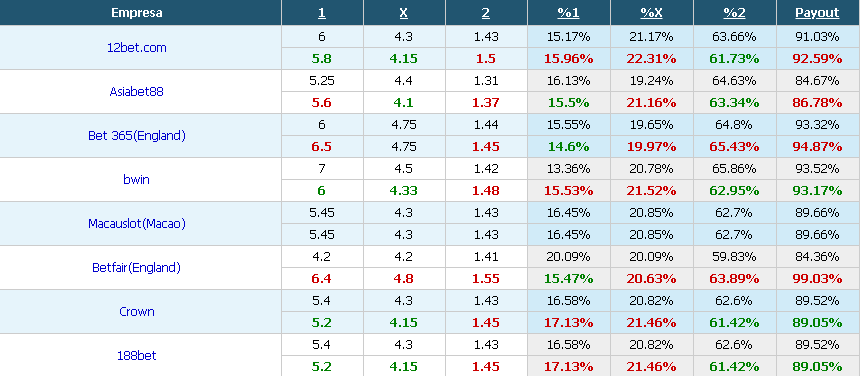Sort by the %2 column header
860x376 pixels.
pos(734,13)
